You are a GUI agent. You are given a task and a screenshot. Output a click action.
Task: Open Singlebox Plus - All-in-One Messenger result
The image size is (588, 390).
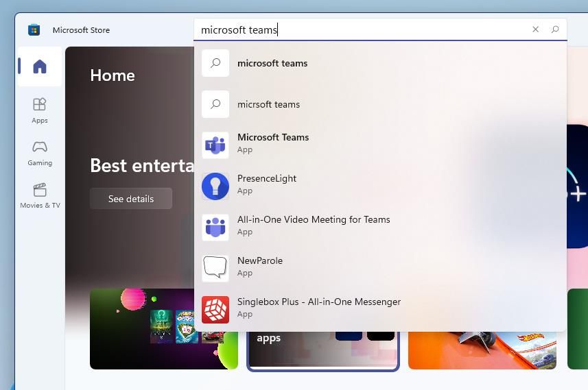[380, 309]
